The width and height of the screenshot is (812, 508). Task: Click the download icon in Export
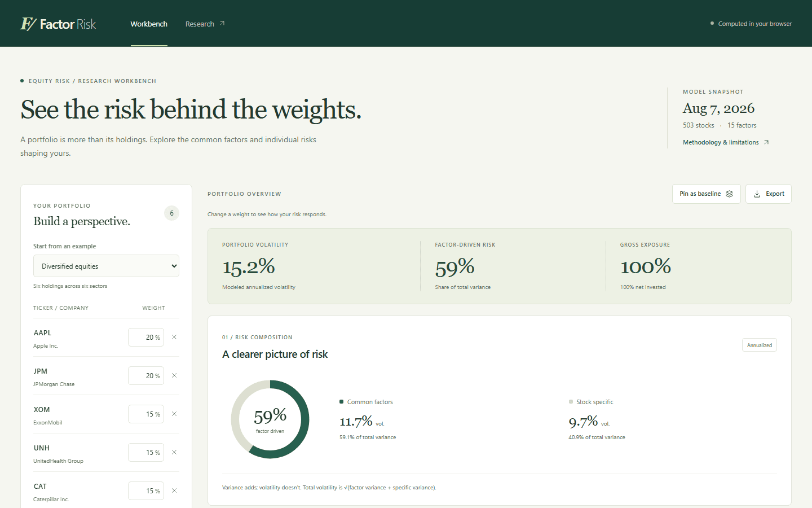pos(757,194)
